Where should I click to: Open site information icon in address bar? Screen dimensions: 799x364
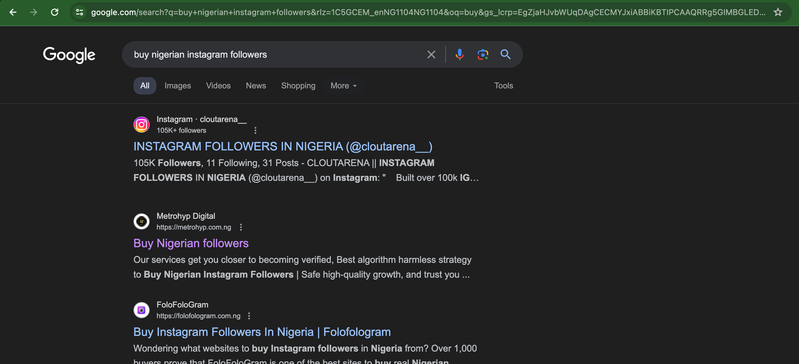[x=79, y=12]
